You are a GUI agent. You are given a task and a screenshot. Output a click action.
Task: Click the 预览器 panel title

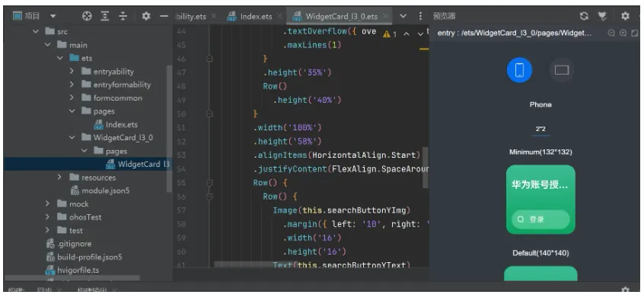tap(445, 17)
